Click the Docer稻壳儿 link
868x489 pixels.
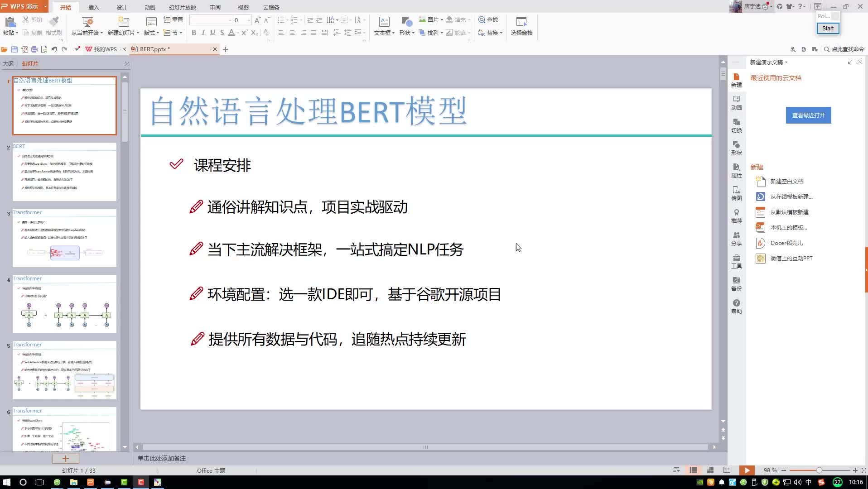click(x=786, y=243)
